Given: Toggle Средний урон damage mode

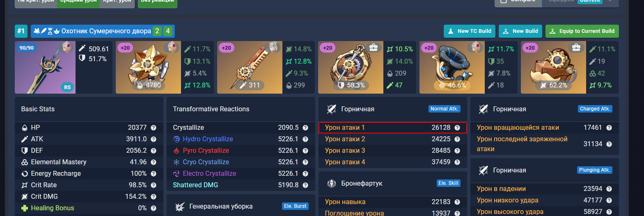Looking at the screenshot, I should pyautogui.click(x=78, y=2).
